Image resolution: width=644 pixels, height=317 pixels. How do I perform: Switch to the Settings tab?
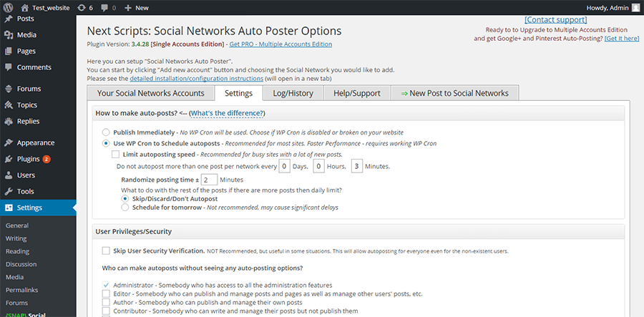(238, 93)
